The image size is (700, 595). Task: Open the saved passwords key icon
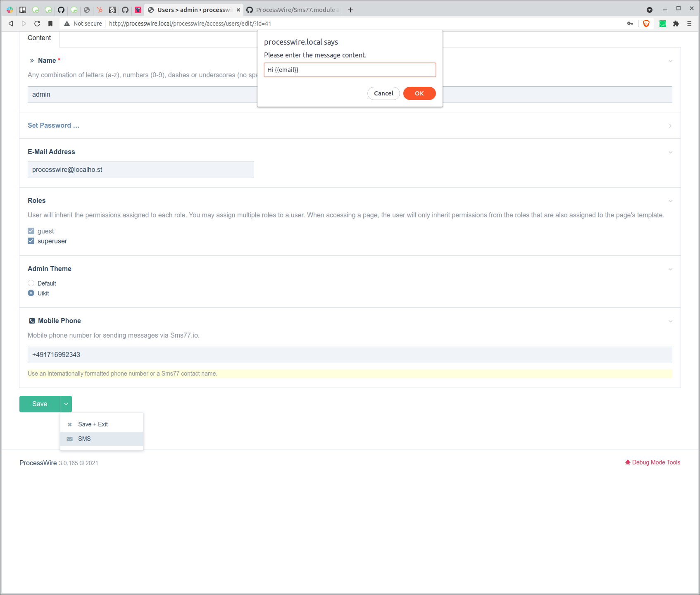(x=630, y=24)
